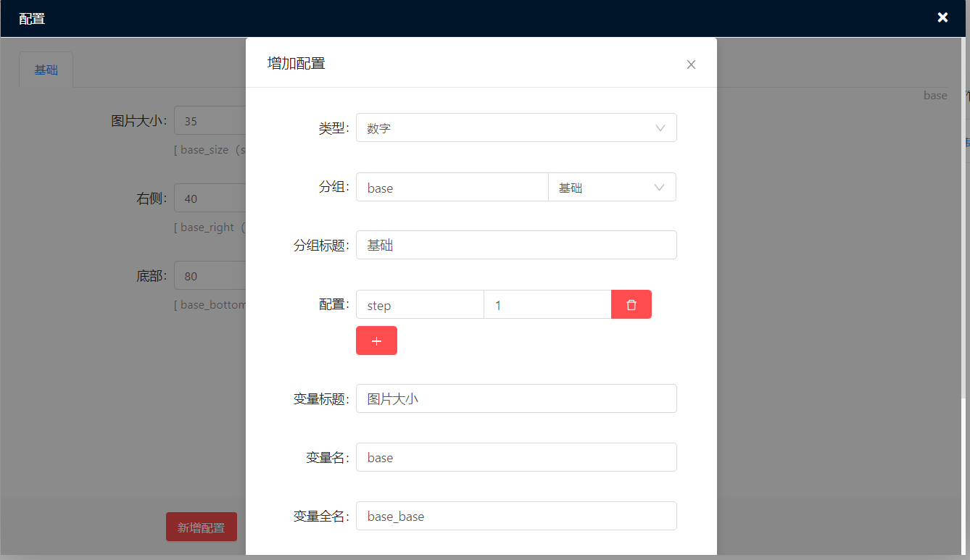The image size is (970, 560).
Task: Click the 变量全名 field showing base_base
Action: (516, 516)
